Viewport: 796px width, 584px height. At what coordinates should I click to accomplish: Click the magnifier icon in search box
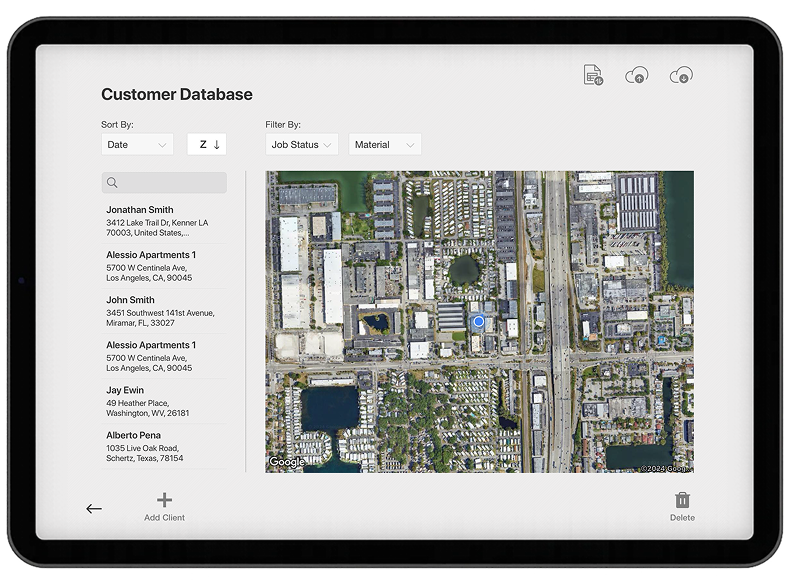pyautogui.click(x=113, y=183)
